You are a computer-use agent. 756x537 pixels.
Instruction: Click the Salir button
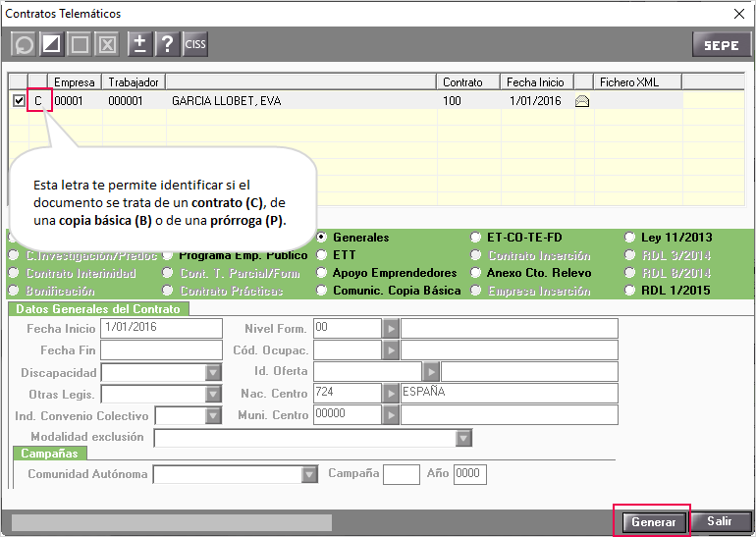coord(721,521)
